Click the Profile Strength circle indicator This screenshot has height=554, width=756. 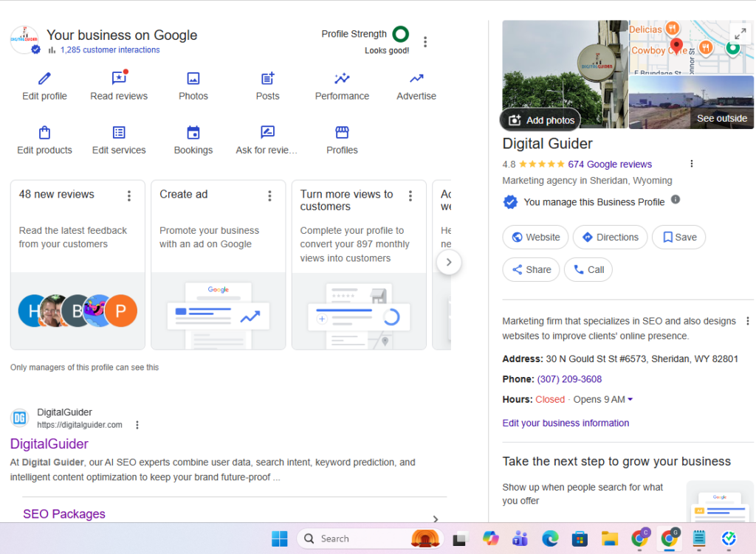click(x=401, y=34)
